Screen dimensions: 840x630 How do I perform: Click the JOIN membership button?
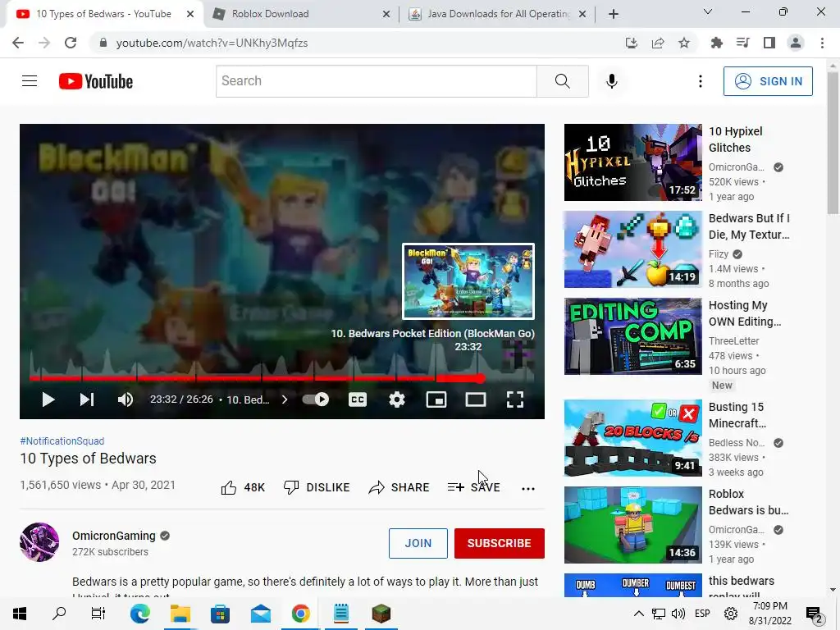[x=418, y=543]
